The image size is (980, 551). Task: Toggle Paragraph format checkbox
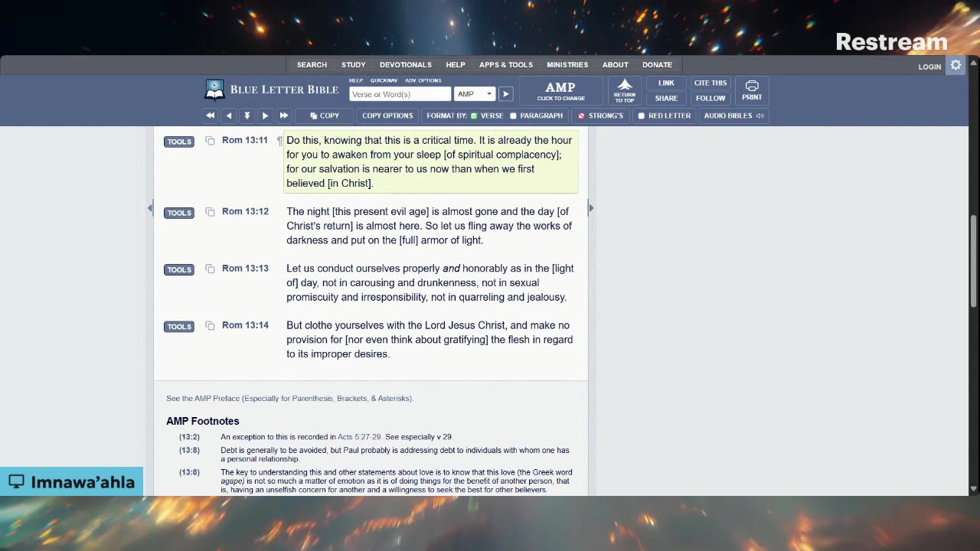[513, 116]
